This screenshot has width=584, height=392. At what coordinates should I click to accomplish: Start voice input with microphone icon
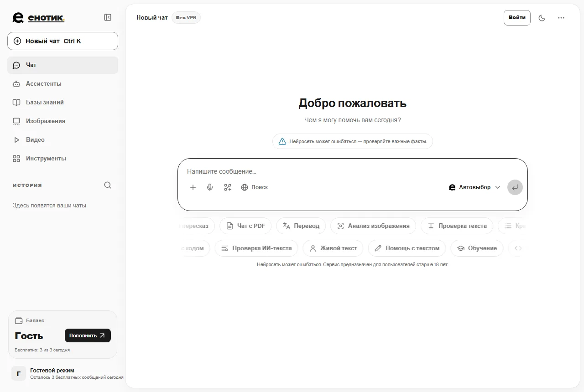tap(210, 187)
